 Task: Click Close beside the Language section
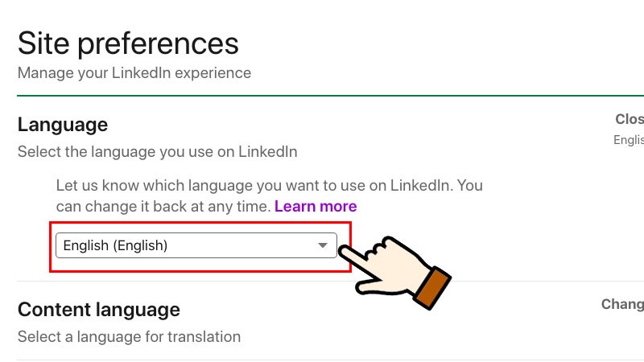tap(630, 119)
